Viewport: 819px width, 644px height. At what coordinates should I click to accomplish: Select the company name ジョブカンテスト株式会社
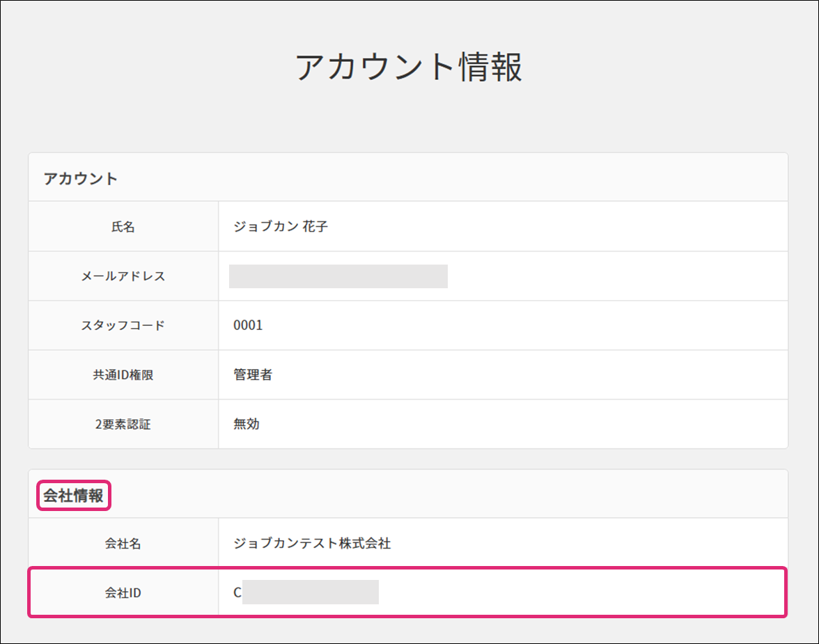(312, 544)
